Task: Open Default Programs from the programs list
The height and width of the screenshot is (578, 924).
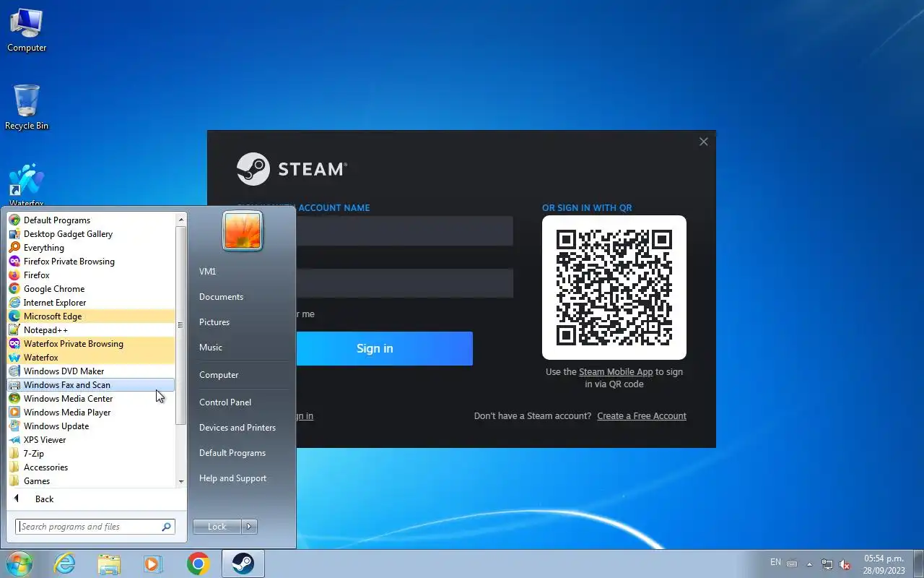Action: tap(91, 220)
